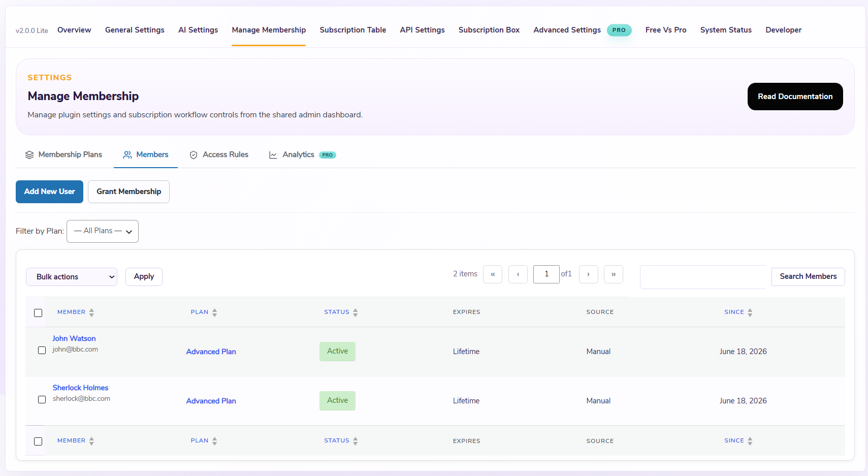868x476 pixels.
Task: Click sort arrows beside top SINCE header
Action: coord(750,312)
